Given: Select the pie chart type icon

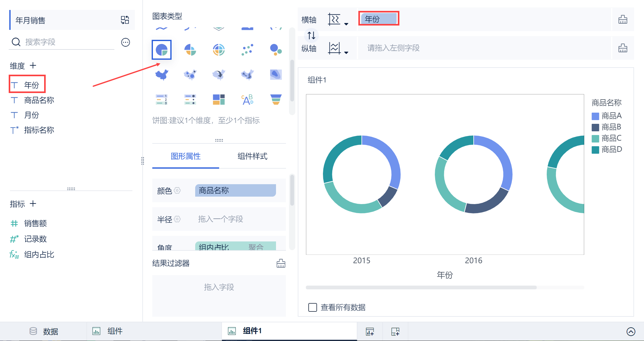Looking at the screenshot, I should [162, 50].
